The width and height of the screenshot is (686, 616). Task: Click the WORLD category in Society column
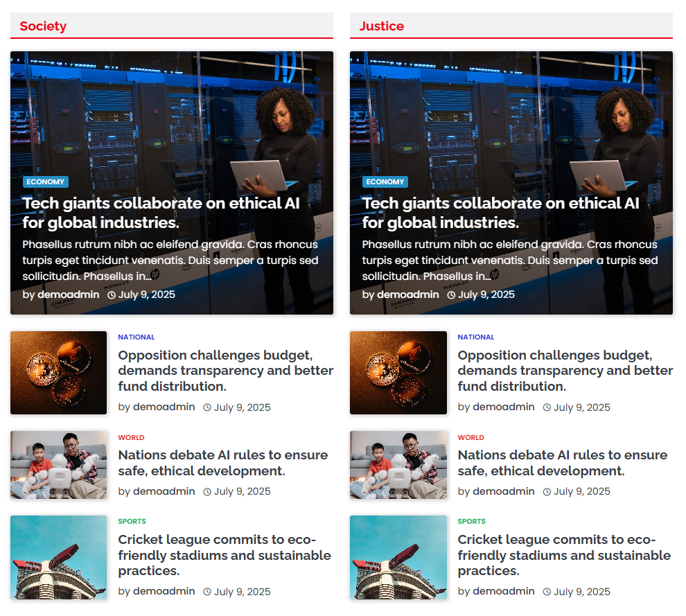point(131,437)
